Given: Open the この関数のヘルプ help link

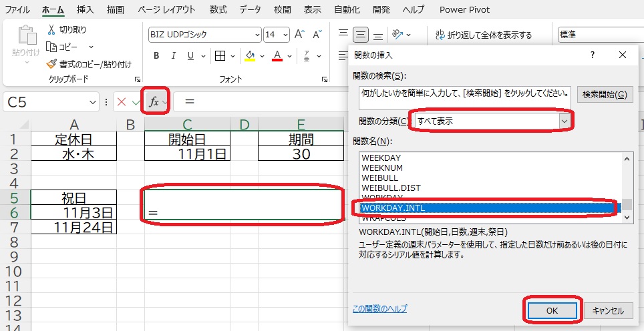Looking at the screenshot, I should [x=379, y=309].
